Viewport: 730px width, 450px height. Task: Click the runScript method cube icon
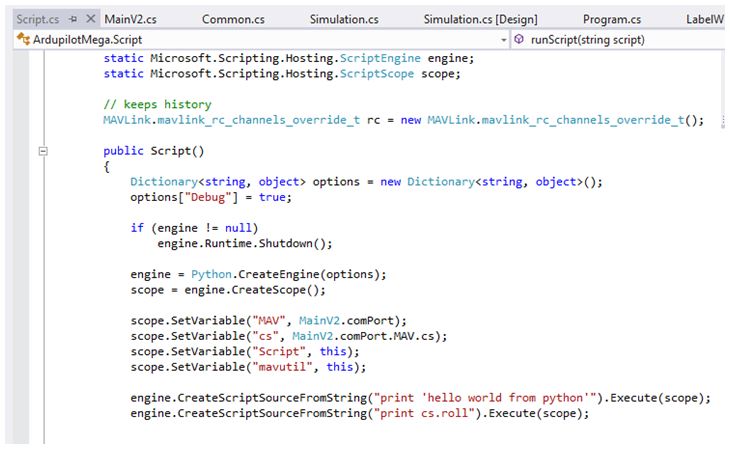[519, 40]
